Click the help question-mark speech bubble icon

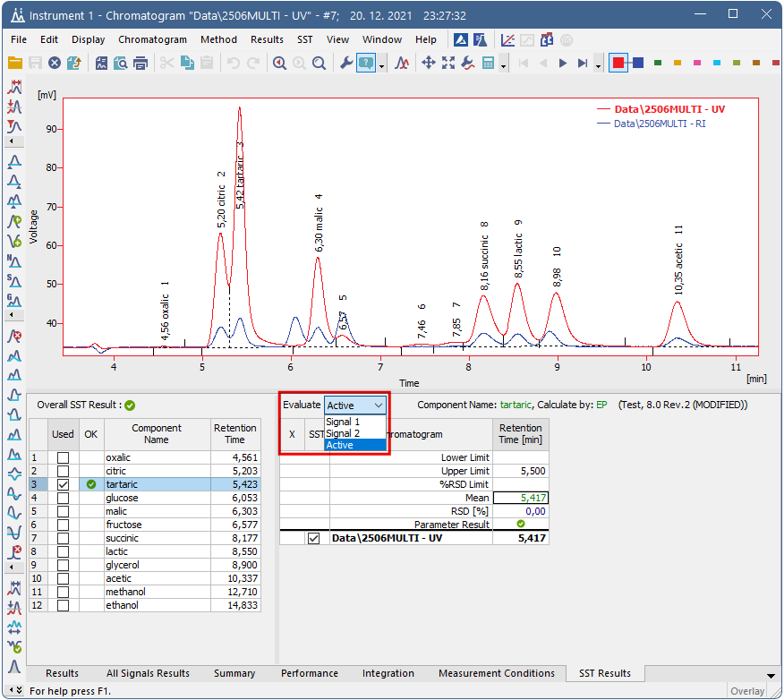366,63
